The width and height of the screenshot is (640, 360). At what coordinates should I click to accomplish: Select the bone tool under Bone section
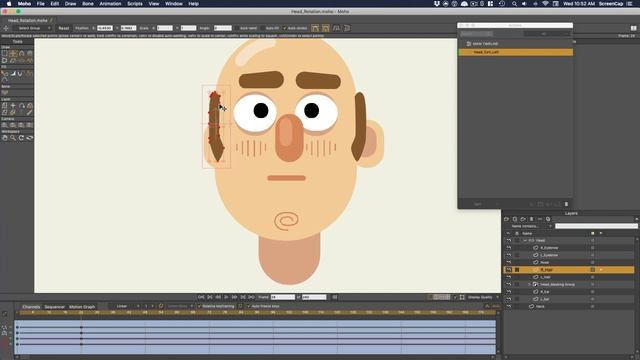pyautogui.click(x=4, y=93)
